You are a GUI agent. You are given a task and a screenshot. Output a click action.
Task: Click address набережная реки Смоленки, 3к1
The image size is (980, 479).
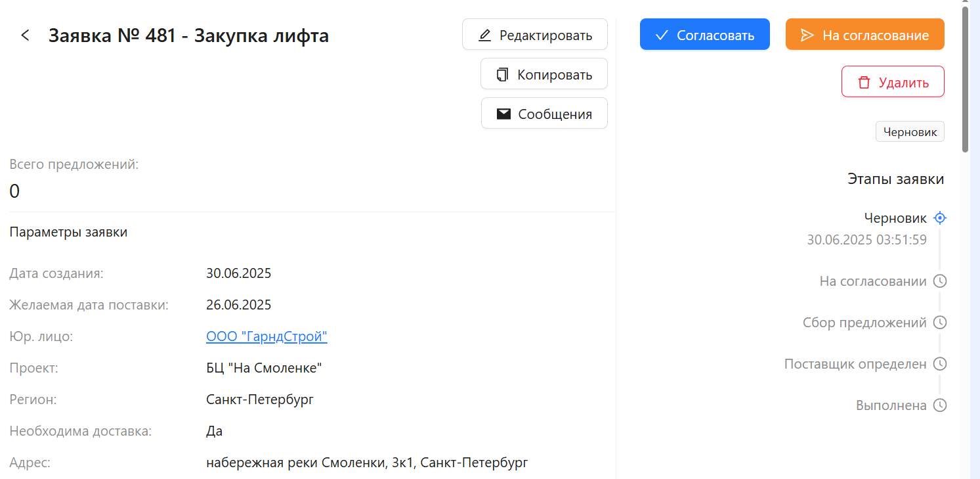(x=367, y=463)
